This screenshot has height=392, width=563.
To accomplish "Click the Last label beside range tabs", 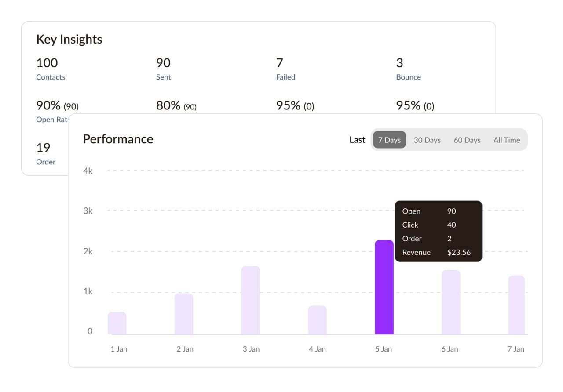I will click(357, 140).
